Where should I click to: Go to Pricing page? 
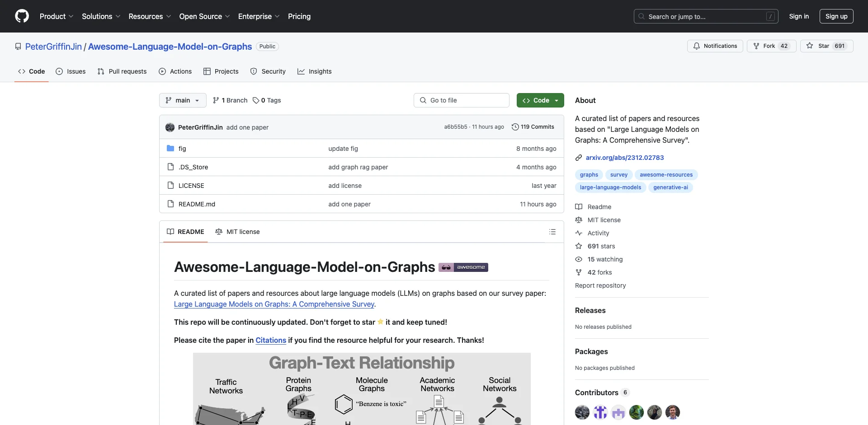[299, 16]
